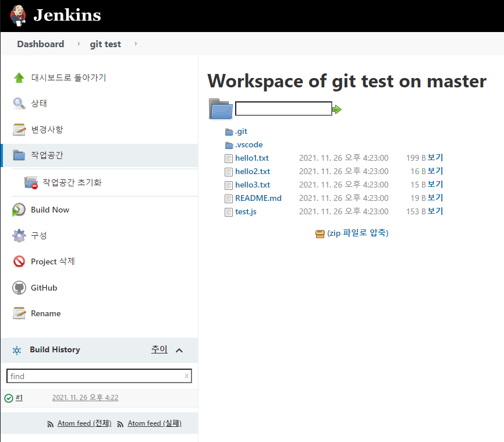Click the Rename notepad icon

click(19, 313)
